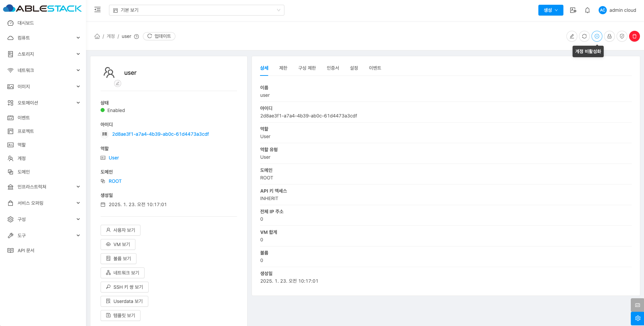Click the home icon in breadcrumb

[x=97, y=36]
